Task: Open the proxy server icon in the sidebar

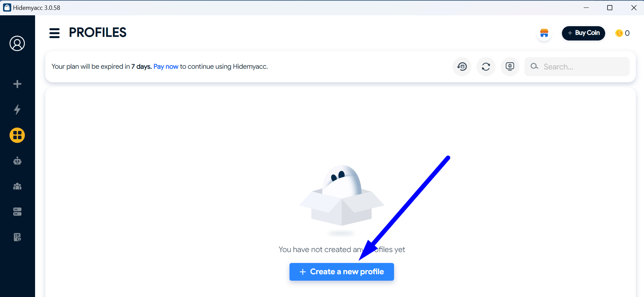Action: pos(17,212)
